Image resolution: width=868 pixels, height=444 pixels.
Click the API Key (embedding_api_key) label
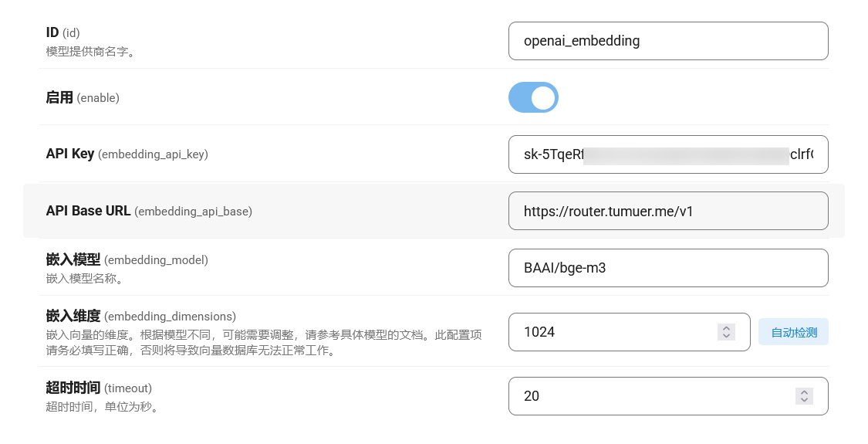point(127,154)
